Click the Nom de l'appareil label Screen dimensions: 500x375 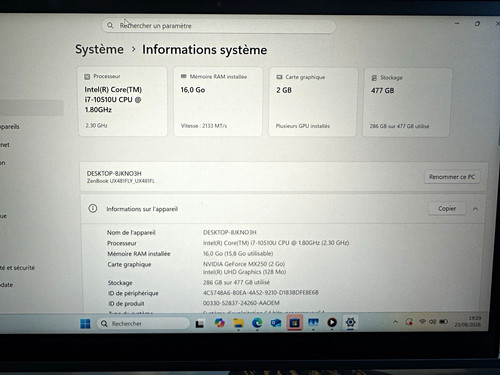pos(131,232)
